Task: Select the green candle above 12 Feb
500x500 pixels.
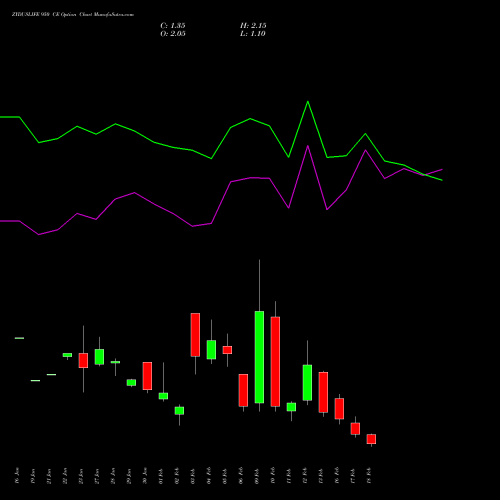Action: pos(307,383)
